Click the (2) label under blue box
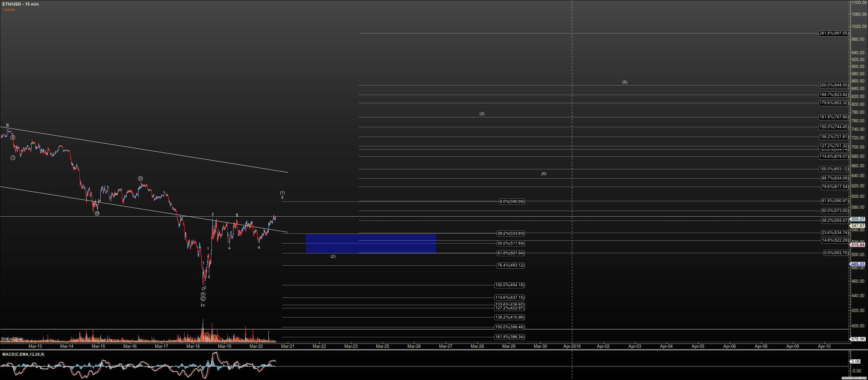868x380 pixels. (x=333, y=256)
